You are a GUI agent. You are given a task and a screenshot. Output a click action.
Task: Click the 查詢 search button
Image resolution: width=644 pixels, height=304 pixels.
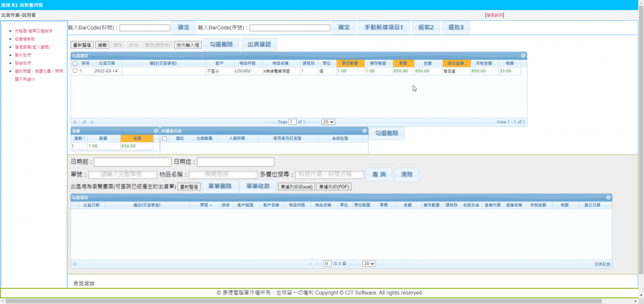(379, 174)
